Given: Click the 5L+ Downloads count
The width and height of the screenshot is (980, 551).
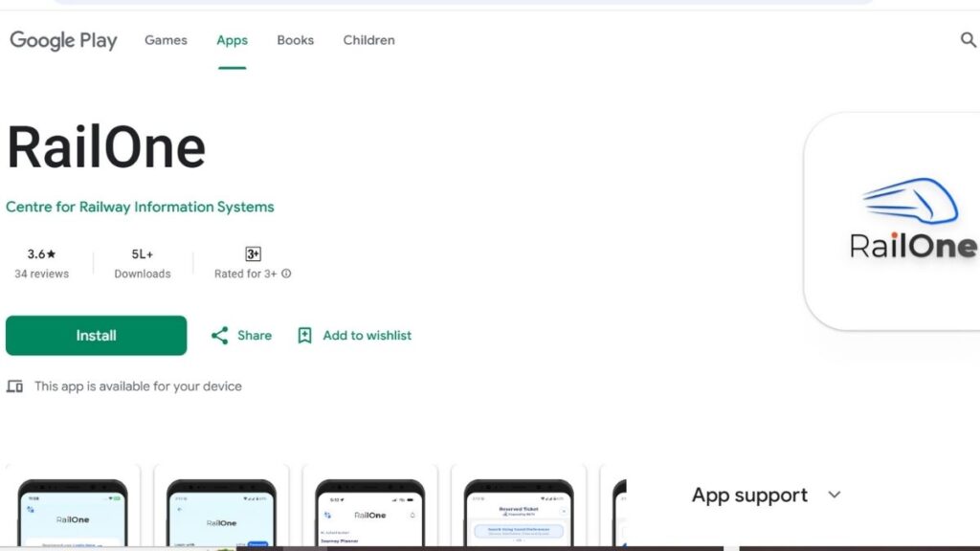Looking at the screenshot, I should tap(143, 254).
